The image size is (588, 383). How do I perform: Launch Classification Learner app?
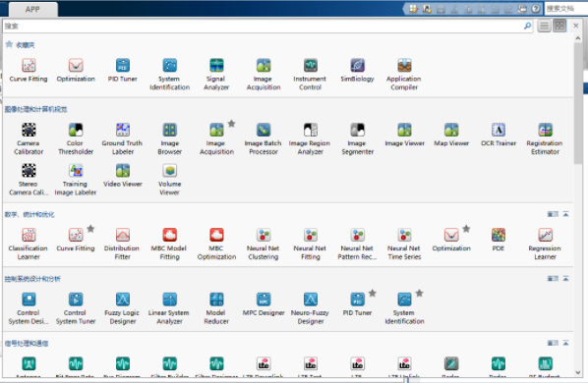[29, 244]
